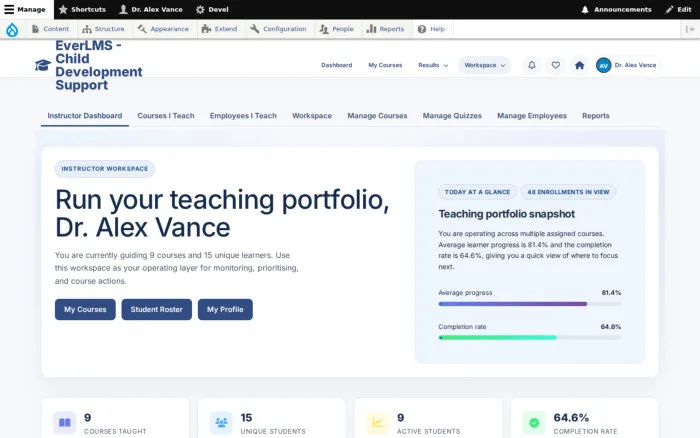Click the Student Roster button
Image resolution: width=700 pixels, height=438 pixels.
tap(157, 309)
